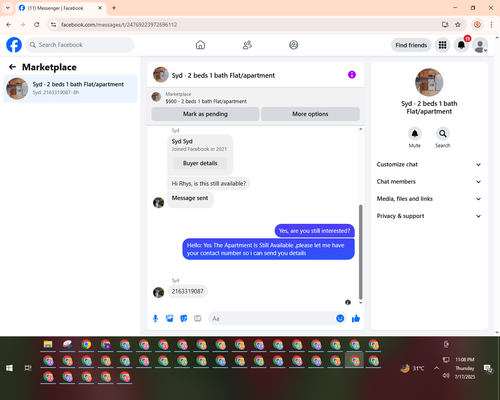
Task: Open the Facebook menu grid icon
Action: 442,45
